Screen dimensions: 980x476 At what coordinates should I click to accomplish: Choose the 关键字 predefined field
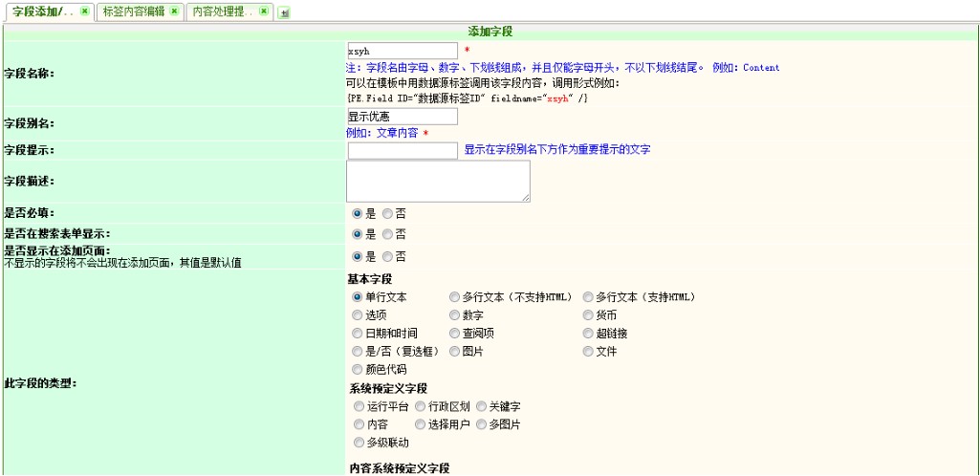click(481, 406)
